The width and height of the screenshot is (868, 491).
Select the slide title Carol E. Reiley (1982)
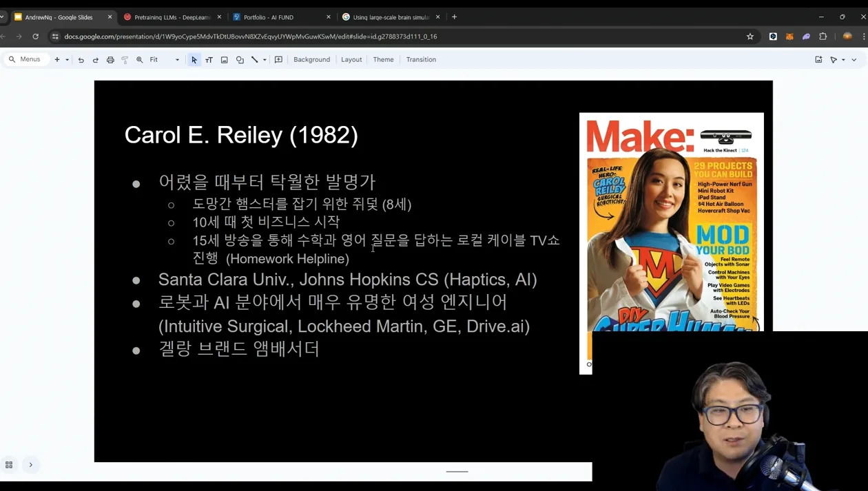(x=241, y=135)
